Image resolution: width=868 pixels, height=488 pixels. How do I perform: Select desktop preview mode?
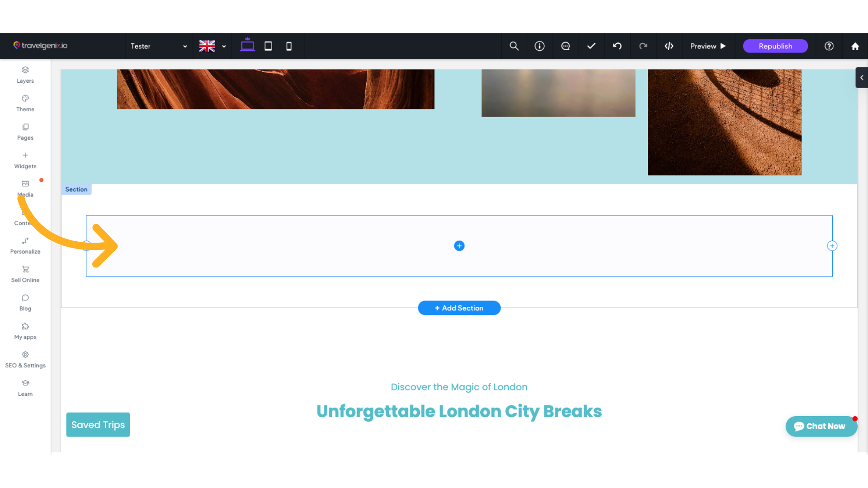(x=247, y=46)
